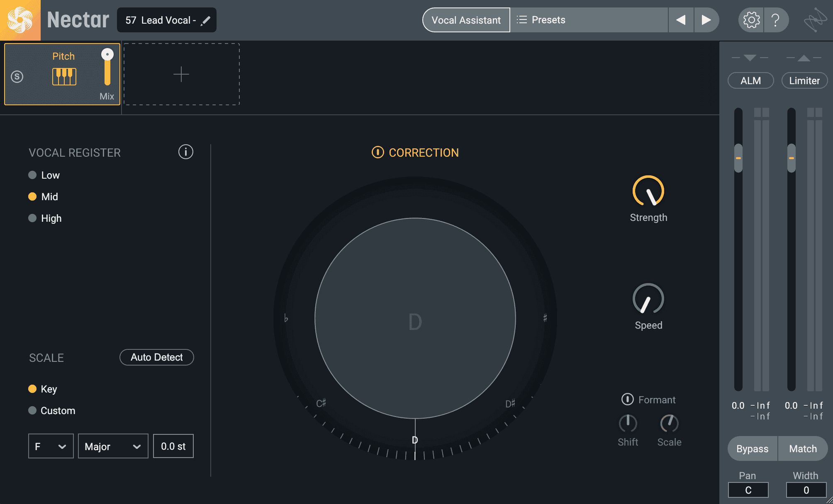833x504 pixels.
Task: Toggle the ALM button
Action: pyautogui.click(x=751, y=80)
